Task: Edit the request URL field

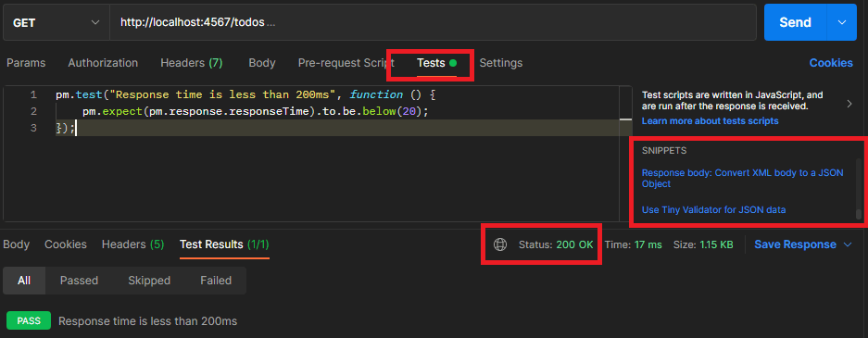Action: pyautogui.click(x=433, y=22)
